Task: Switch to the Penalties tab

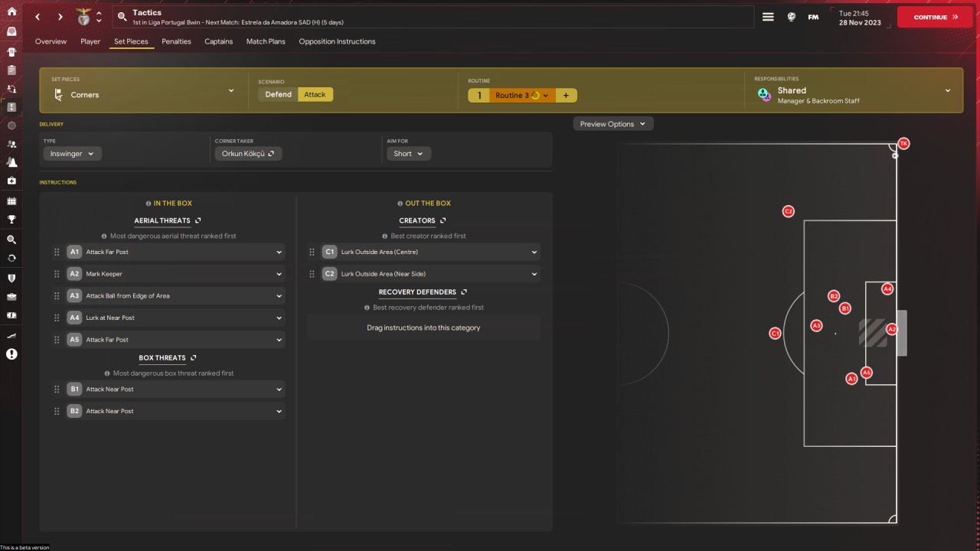Action: point(176,41)
